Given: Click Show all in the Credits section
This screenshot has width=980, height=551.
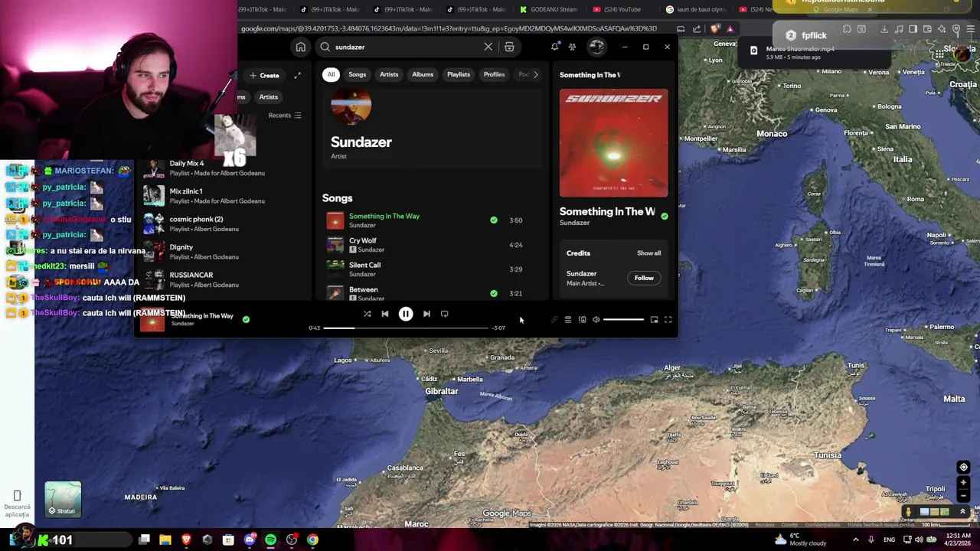Looking at the screenshot, I should click(648, 253).
